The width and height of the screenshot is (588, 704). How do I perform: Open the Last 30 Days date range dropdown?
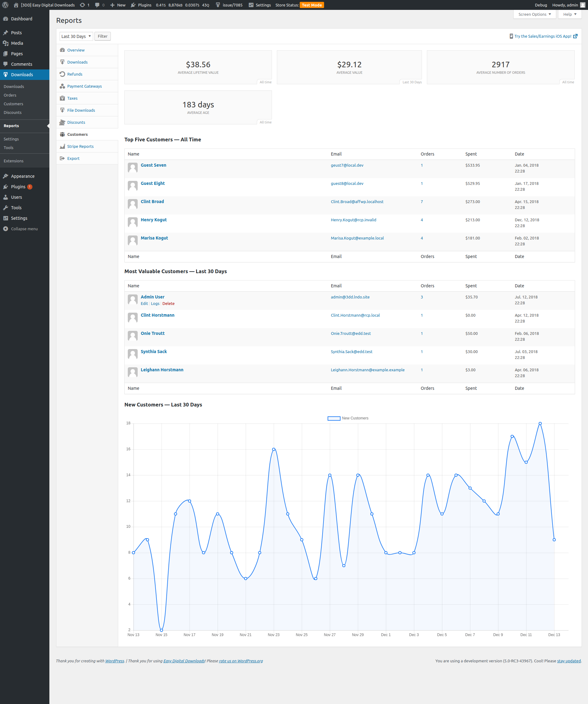pos(76,36)
